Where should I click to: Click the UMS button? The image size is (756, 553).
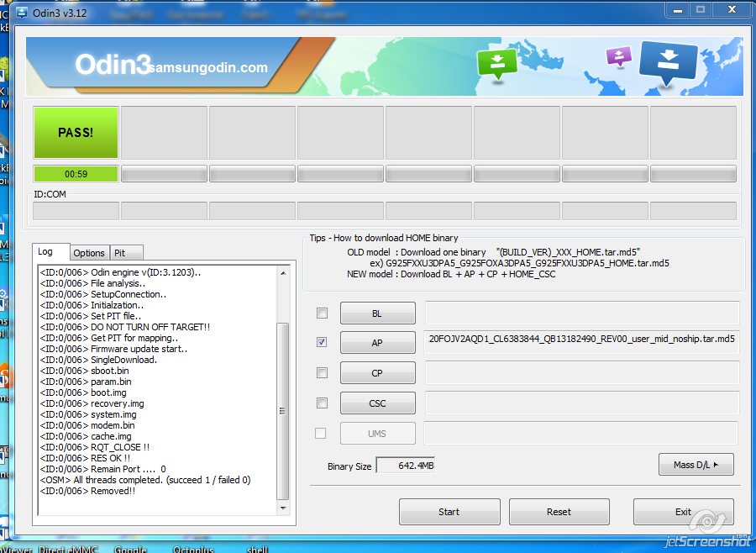[377, 434]
